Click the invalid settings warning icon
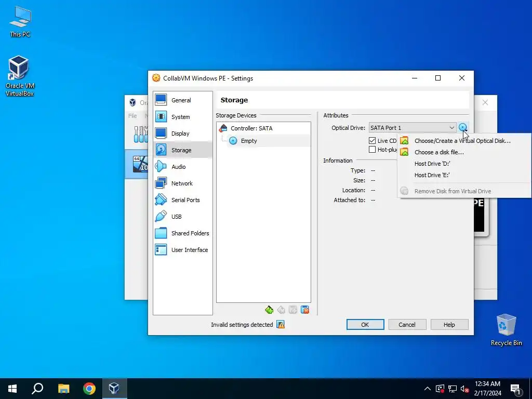Screen dimensions: 532x399 tap(281, 324)
